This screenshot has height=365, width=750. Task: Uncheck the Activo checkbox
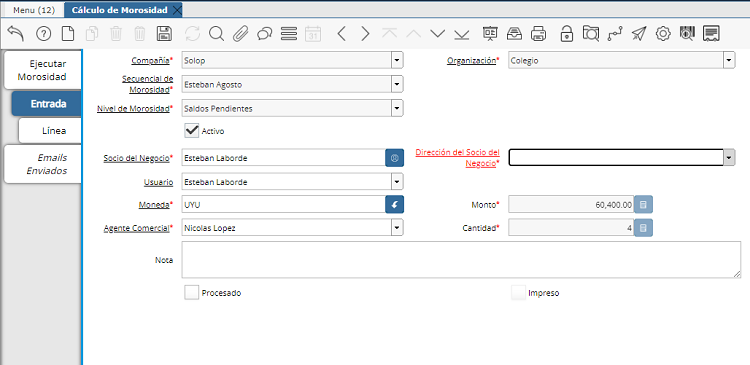coord(192,131)
